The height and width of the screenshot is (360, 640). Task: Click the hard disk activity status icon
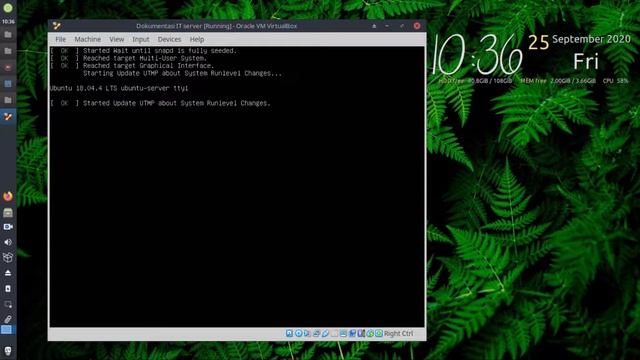(289, 333)
